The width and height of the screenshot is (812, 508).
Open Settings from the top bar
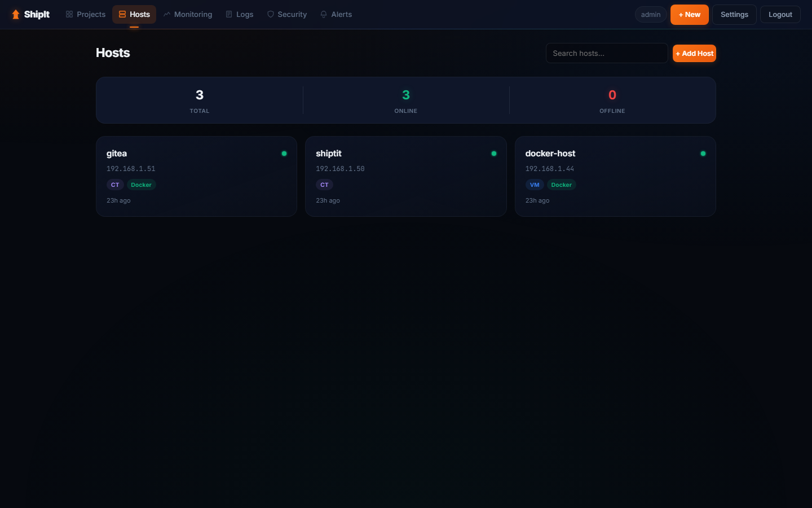[734, 15]
